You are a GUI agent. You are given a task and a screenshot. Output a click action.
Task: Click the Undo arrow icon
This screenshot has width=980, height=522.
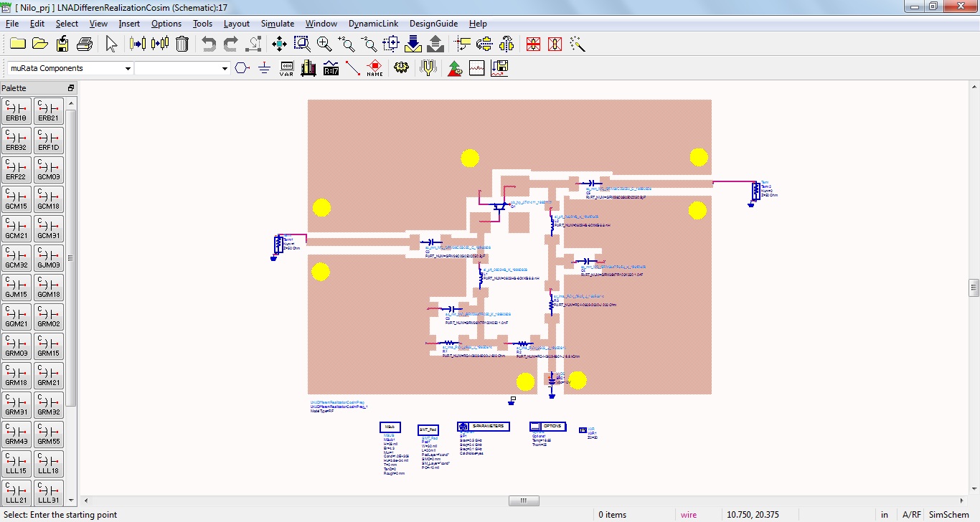(x=208, y=44)
